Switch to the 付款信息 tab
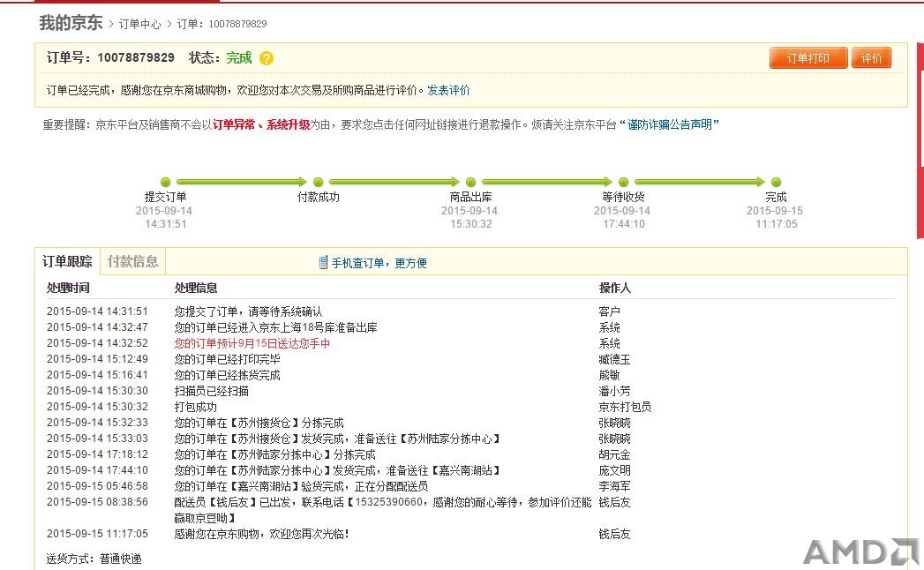Viewport: 924px width, 570px height. click(132, 261)
